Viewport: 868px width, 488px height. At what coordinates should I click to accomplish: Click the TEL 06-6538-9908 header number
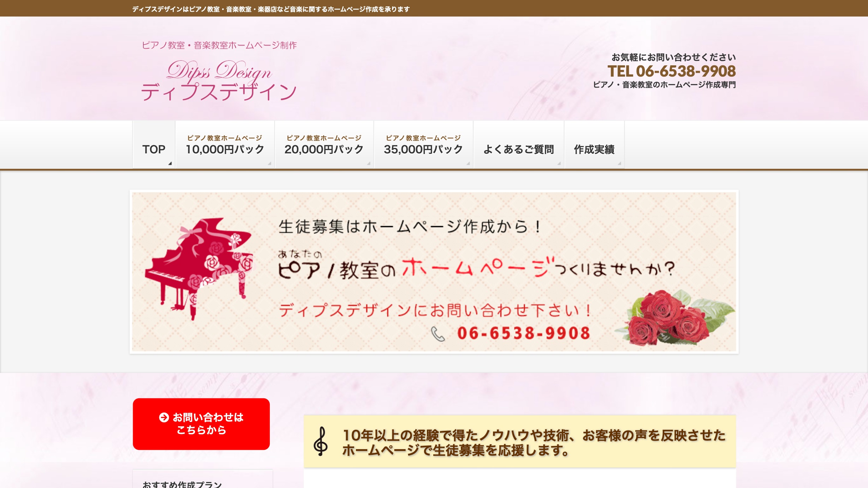pos(671,71)
